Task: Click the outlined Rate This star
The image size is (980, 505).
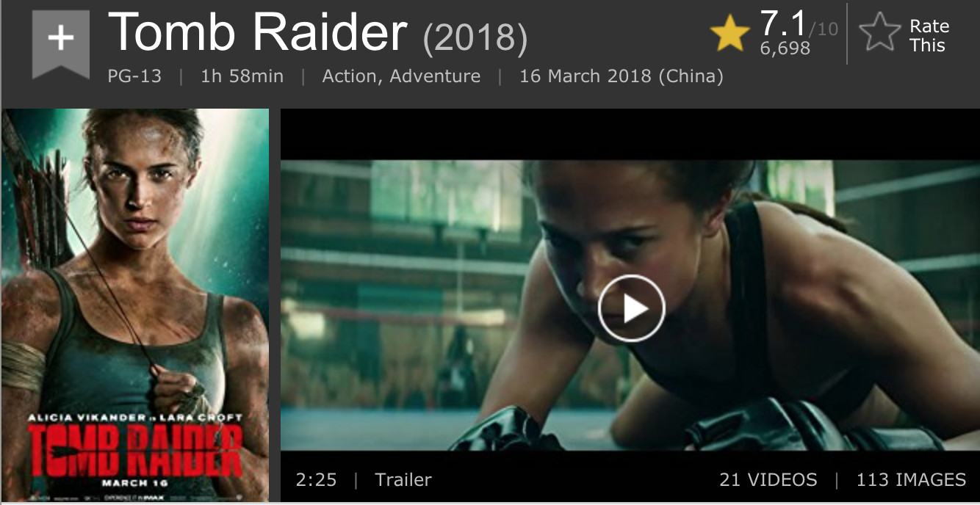Action: tap(879, 34)
